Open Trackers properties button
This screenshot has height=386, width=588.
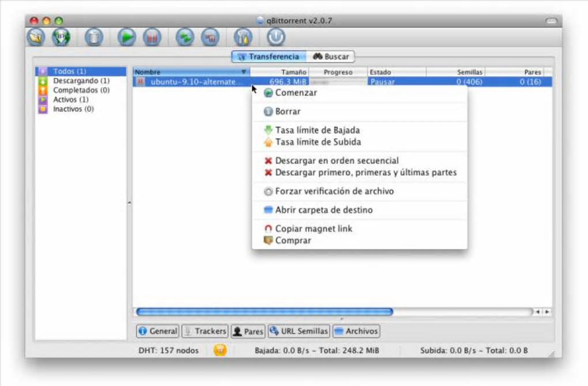(x=205, y=331)
